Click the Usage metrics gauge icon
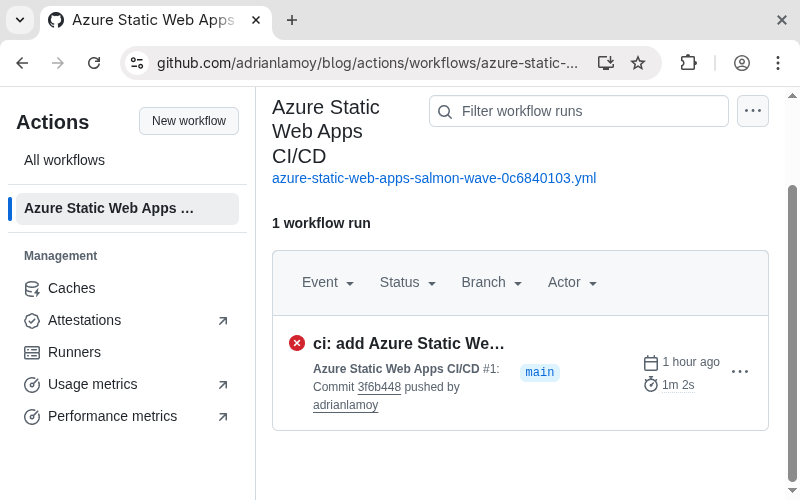Viewport: 800px width, 500px height. [x=32, y=385]
